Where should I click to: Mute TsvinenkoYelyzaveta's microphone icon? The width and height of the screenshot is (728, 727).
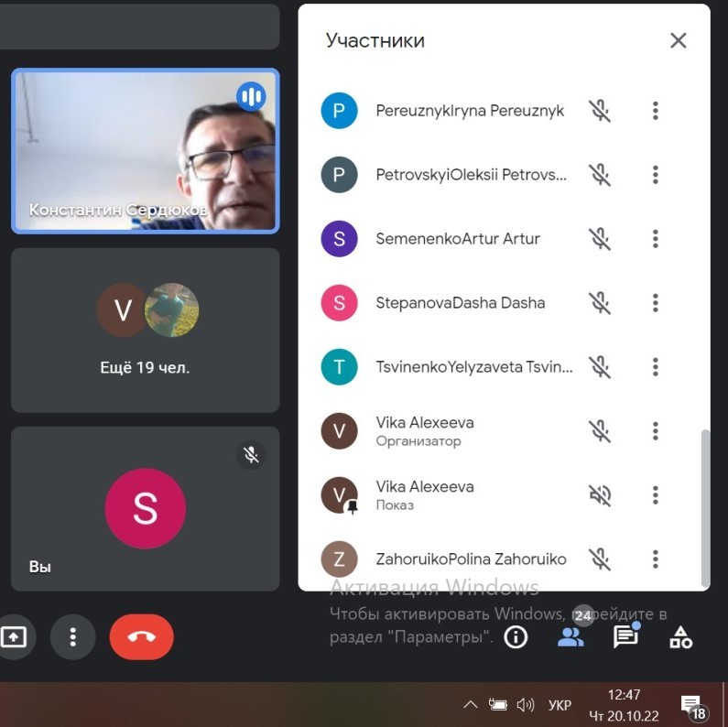pyautogui.click(x=600, y=367)
